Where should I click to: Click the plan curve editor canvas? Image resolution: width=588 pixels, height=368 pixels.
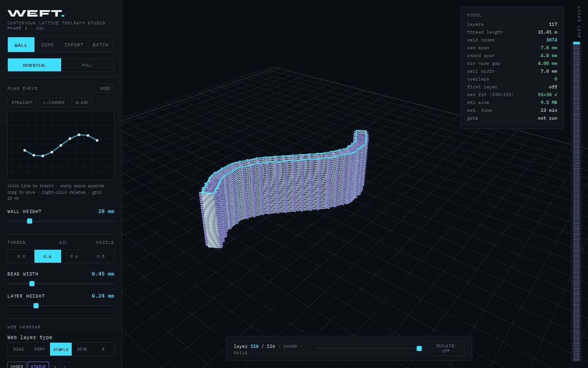tap(61, 145)
